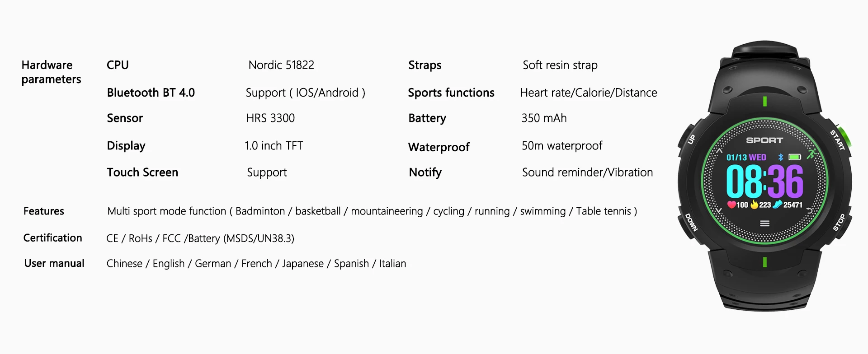Click the SPORT label on the watch bezel
This screenshot has height=354, width=868.
click(764, 140)
